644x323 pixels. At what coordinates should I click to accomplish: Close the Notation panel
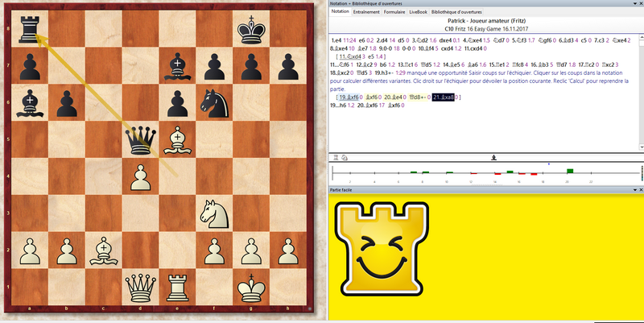click(640, 3)
